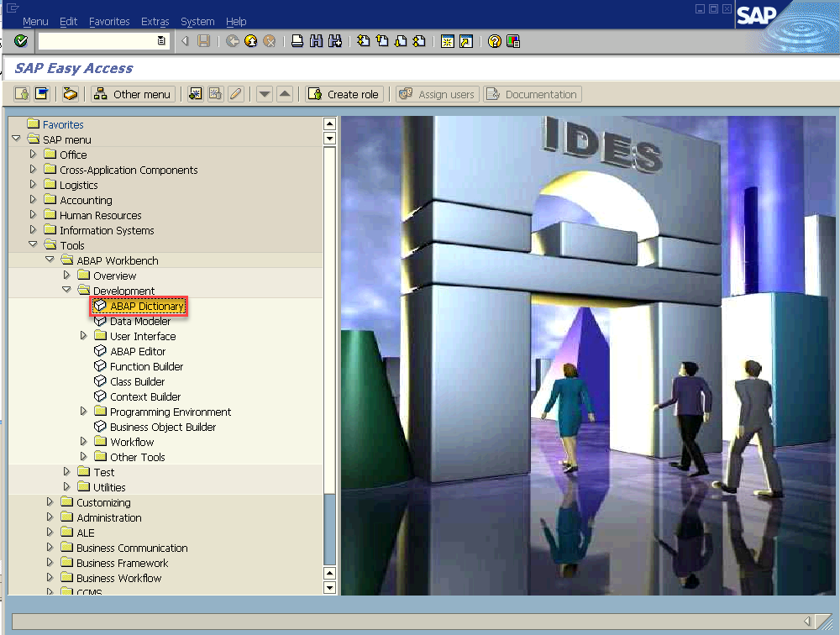Click the Previous Page icon

coord(382,40)
